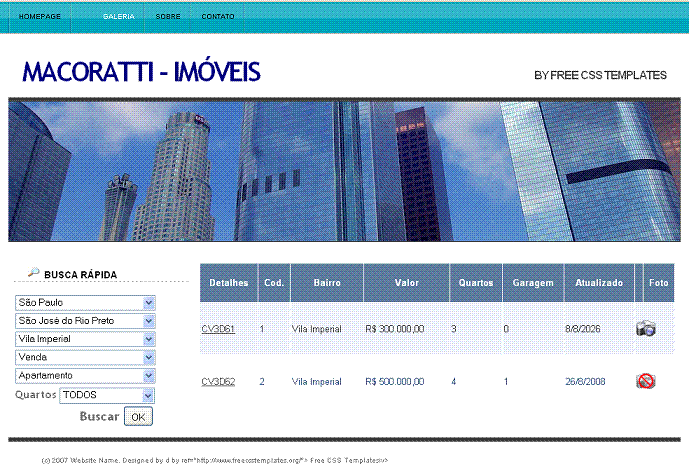Click the magnifier icon beside Busca Rápida

click(x=33, y=273)
